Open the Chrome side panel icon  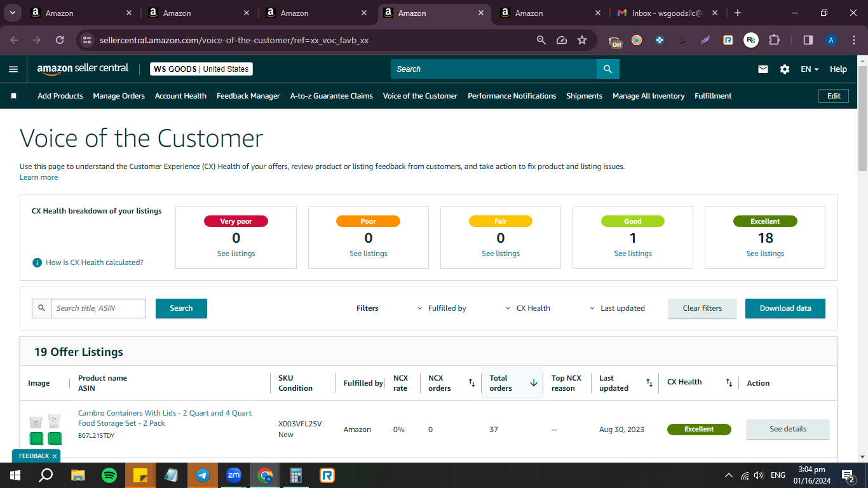pos(808,40)
